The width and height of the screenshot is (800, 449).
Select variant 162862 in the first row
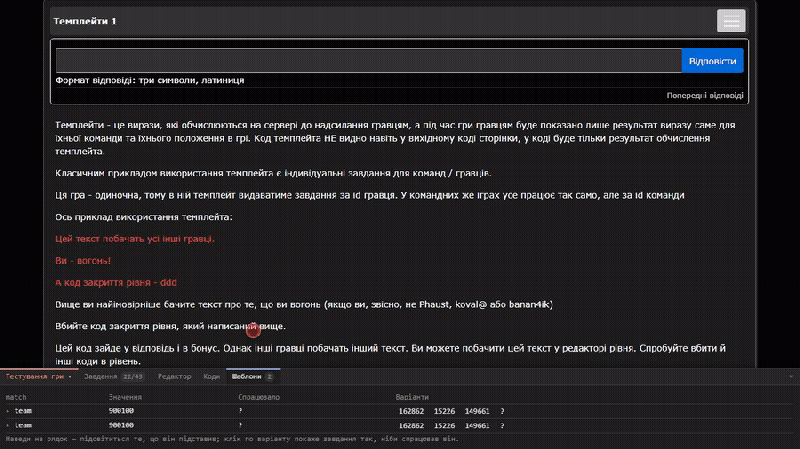[411, 411]
